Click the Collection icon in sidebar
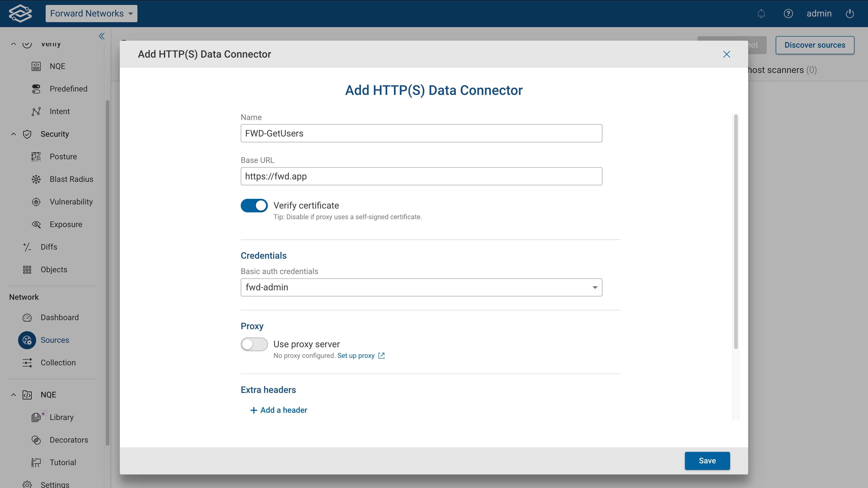 coord(27,363)
